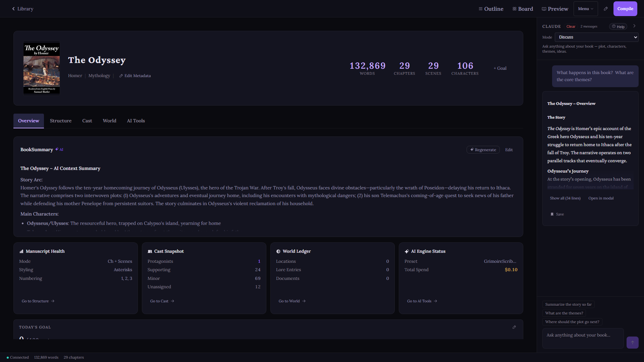The image size is (644, 362).
Task: Click Total Spend value $0.10
Action: point(511,270)
